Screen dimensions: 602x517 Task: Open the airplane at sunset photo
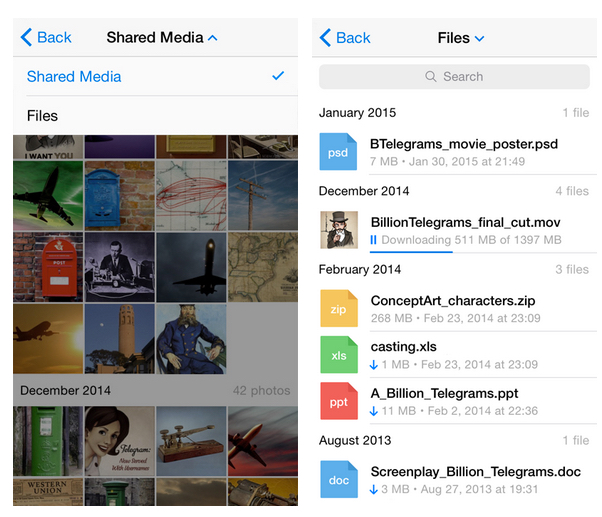[x=48, y=339]
